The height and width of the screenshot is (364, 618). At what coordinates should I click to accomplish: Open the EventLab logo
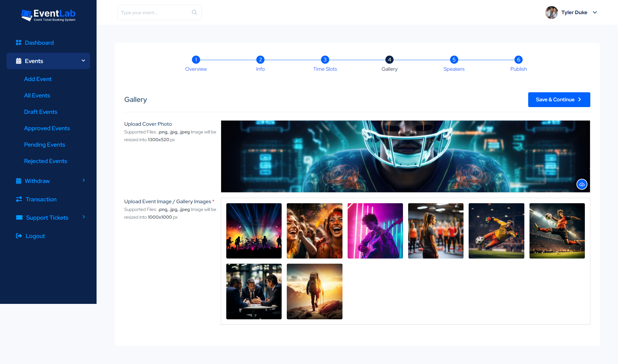pos(48,15)
